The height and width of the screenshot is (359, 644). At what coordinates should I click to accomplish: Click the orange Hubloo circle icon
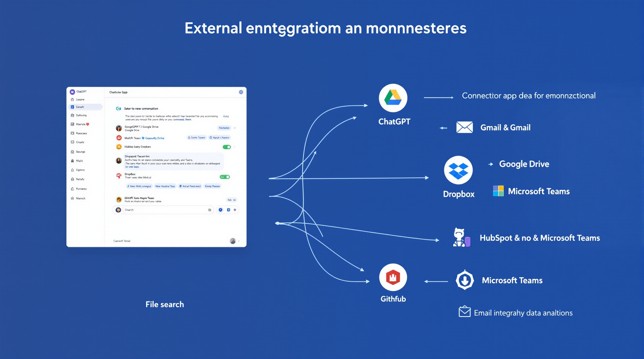click(119, 147)
